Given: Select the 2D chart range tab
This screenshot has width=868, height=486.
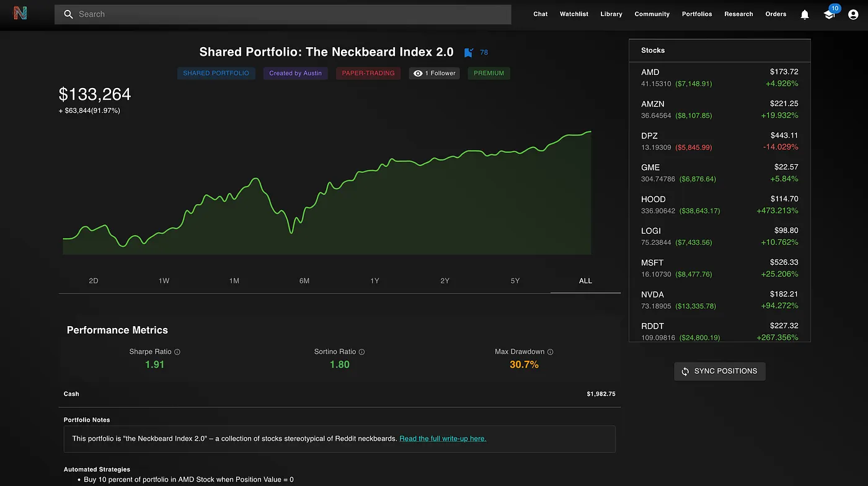Looking at the screenshot, I should 94,281.
